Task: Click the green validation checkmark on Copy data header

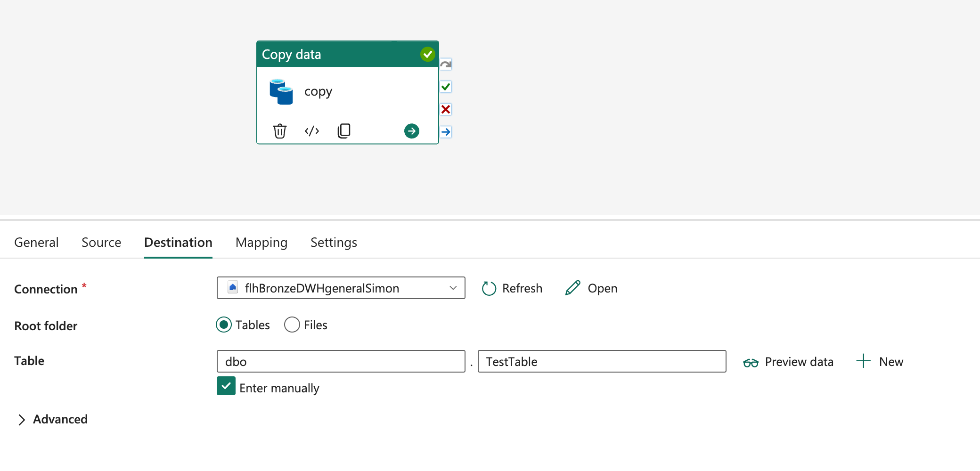Action: pyautogui.click(x=427, y=54)
